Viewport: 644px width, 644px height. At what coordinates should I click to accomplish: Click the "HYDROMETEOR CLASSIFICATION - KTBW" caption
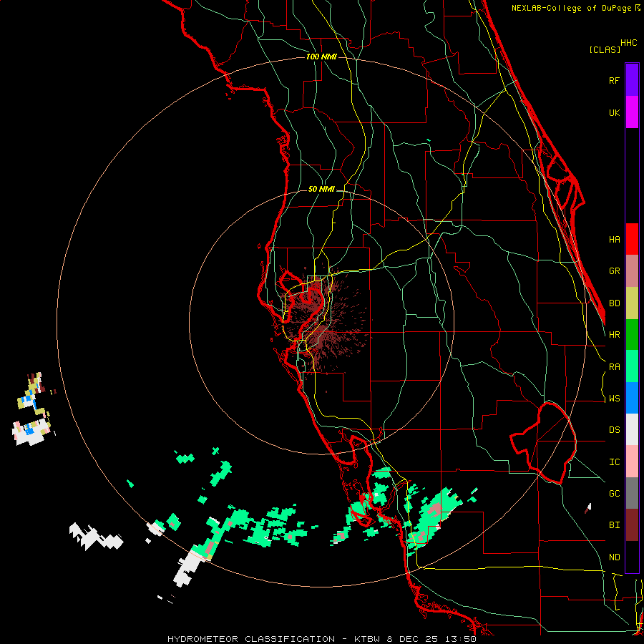coord(275,639)
